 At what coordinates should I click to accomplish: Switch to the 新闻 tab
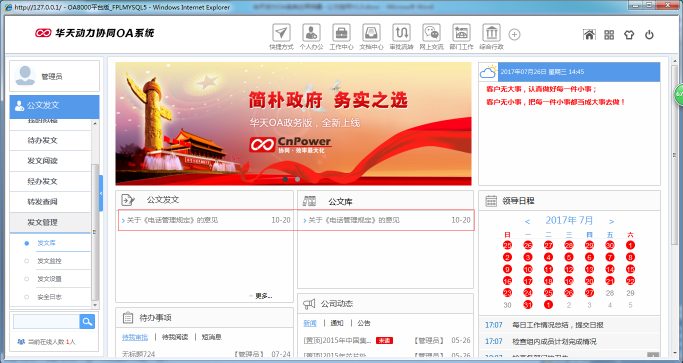[x=310, y=323]
